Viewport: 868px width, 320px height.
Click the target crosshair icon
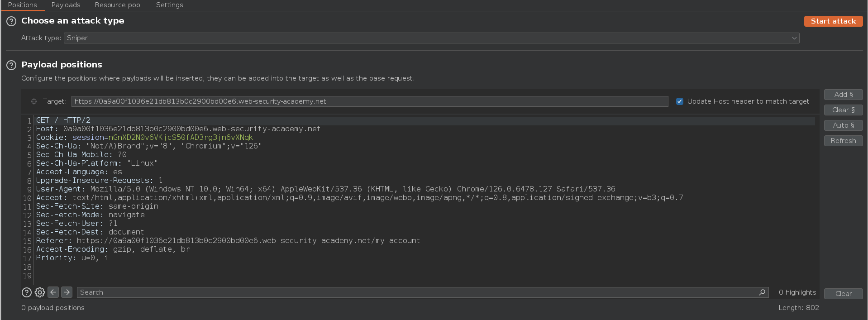(34, 101)
